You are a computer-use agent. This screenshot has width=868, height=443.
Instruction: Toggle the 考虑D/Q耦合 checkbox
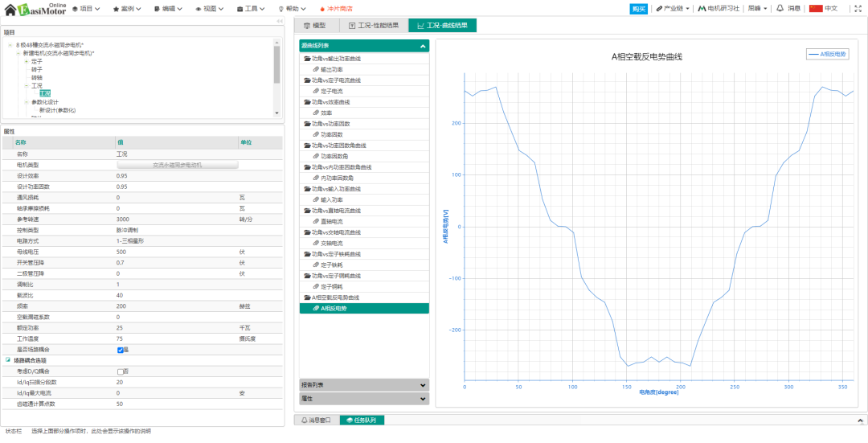point(120,371)
